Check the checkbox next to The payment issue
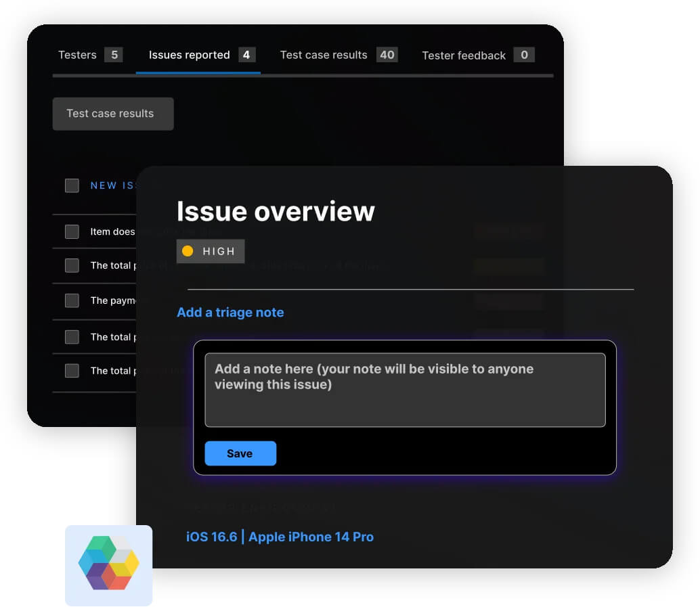The width and height of the screenshot is (700, 607). 71,301
